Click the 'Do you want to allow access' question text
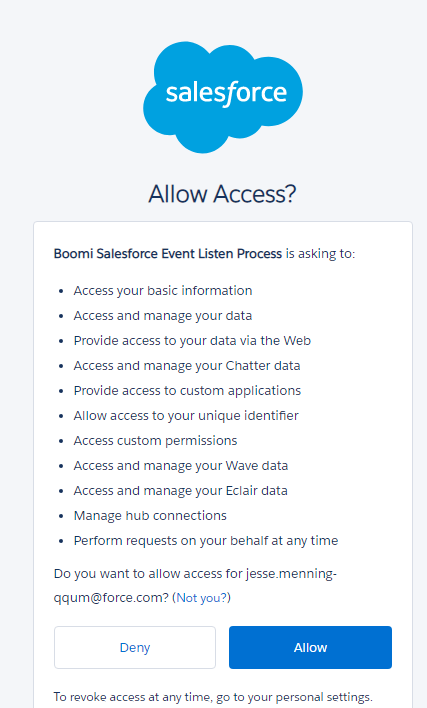The image size is (427, 708). point(195,586)
